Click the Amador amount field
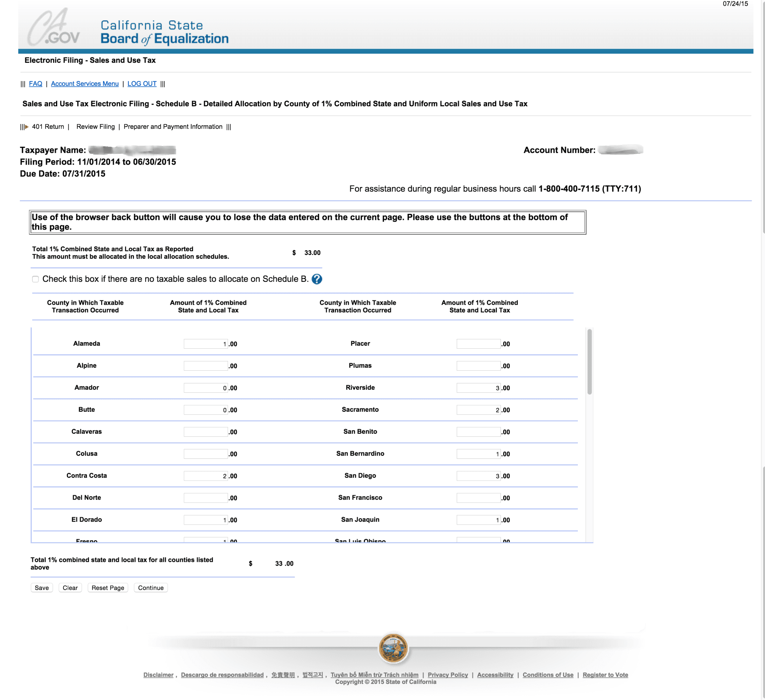The height and width of the screenshot is (700, 765). 206,388
